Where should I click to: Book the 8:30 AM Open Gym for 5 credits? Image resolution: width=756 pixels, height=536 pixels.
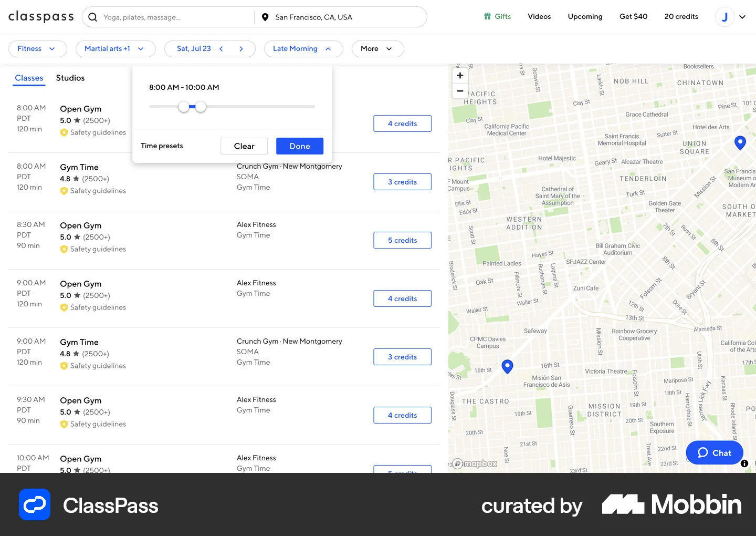click(403, 240)
